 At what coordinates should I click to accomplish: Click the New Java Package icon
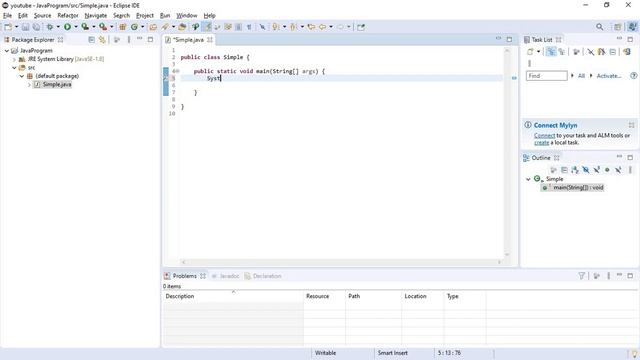pos(122,27)
